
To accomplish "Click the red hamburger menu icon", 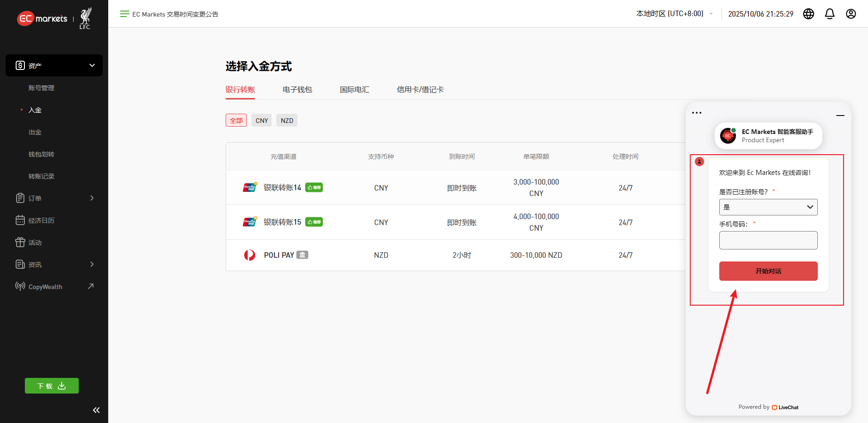I will click(x=124, y=14).
